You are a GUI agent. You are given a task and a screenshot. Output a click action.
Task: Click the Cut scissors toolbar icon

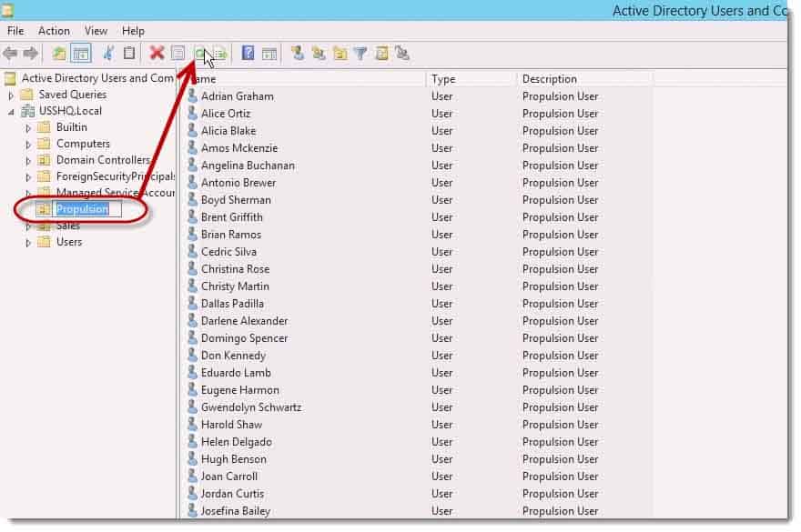108,53
